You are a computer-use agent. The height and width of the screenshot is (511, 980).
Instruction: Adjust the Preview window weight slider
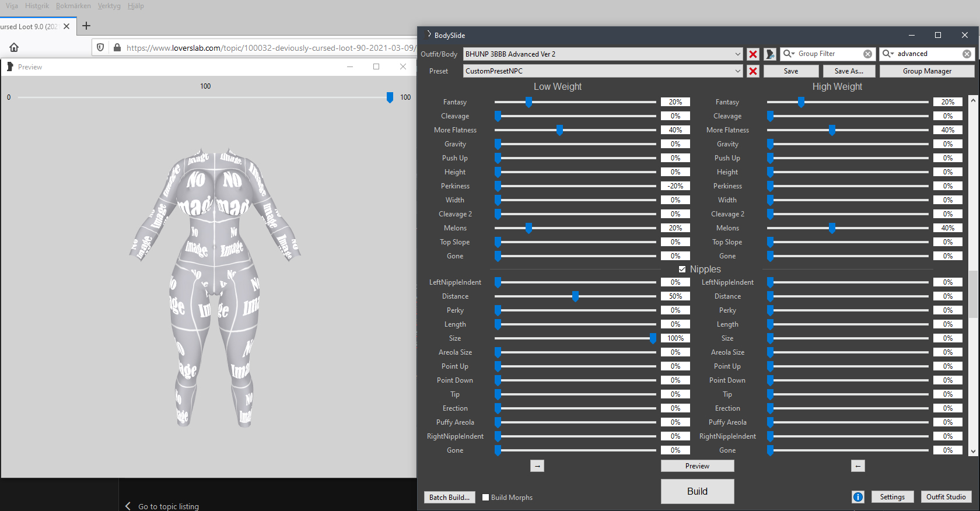click(x=390, y=97)
